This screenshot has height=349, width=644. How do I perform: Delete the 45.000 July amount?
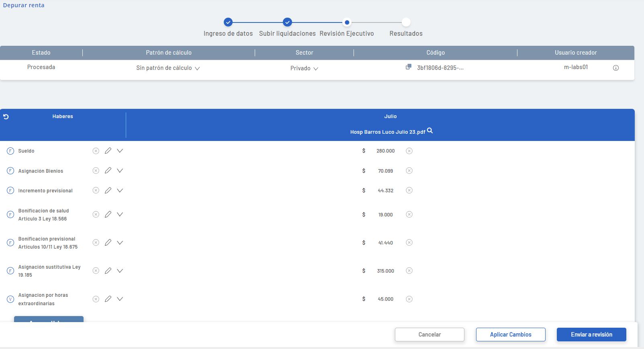pyautogui.click(x=409, y=299)
